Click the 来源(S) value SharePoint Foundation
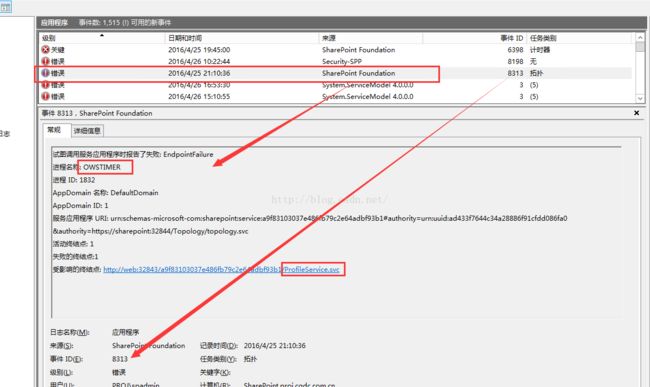The width and height of the screenshot is (650, 387). 148,346
